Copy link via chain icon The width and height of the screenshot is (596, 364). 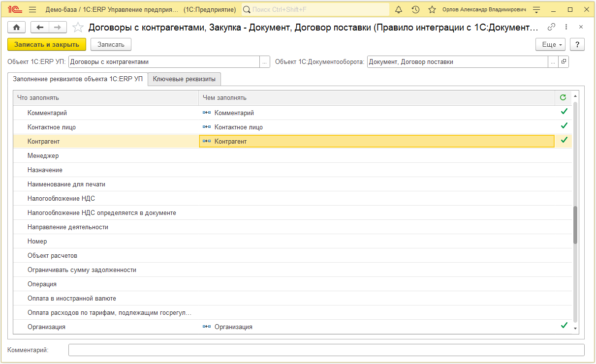(x=552, y=27)
